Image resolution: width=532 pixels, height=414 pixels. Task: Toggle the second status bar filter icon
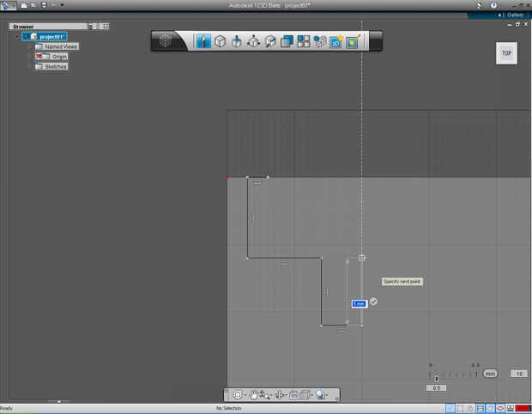point(461,408)
